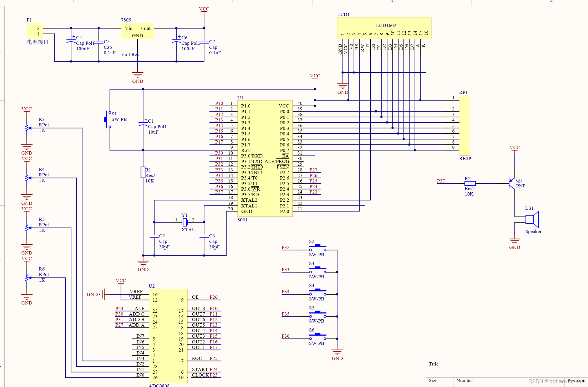This screenshot has width=588, height=387.
Task: Select the ADC0808 chip U2 body
Action: coord(168,336)
